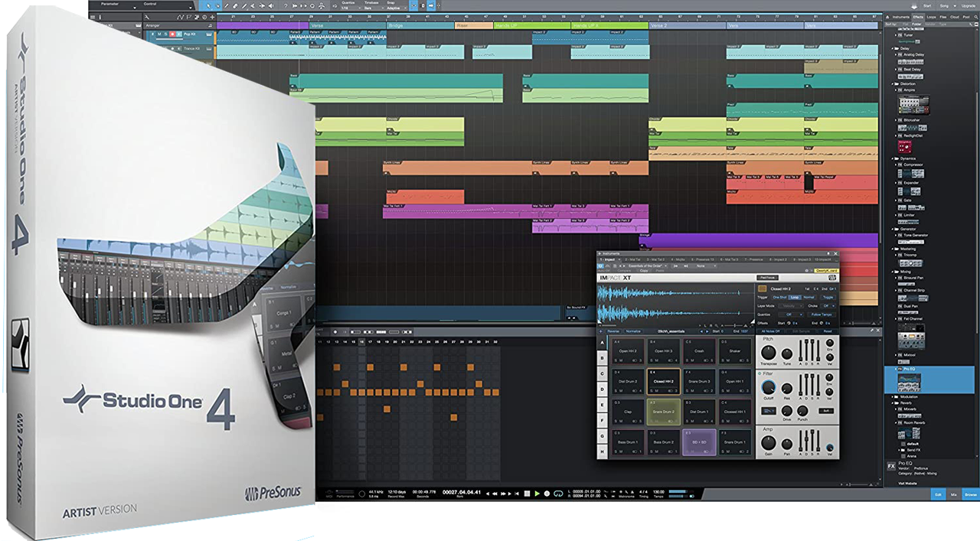Enable the Loop trigger mode
The height and width of the screenshot is (541, 980).
[795, 297]
